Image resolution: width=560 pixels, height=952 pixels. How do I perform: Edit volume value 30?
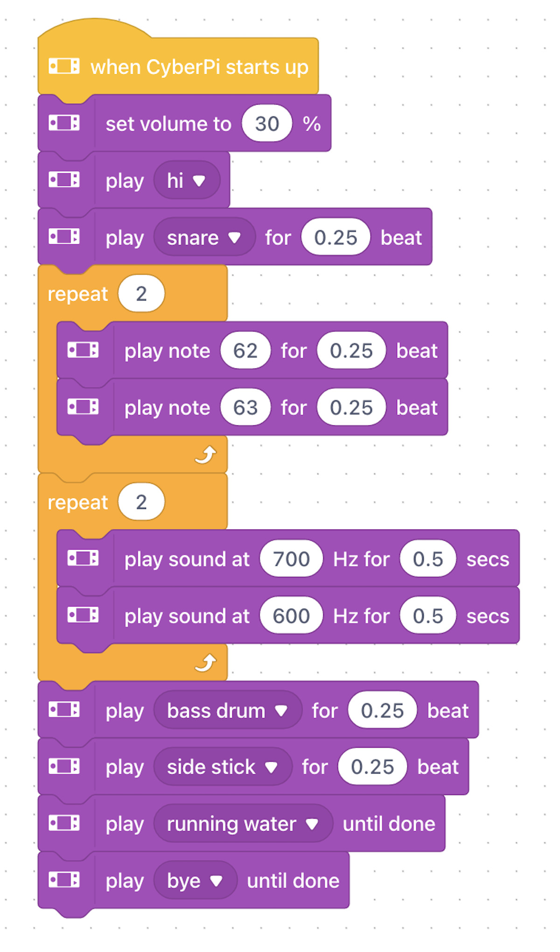click(267, 124)
